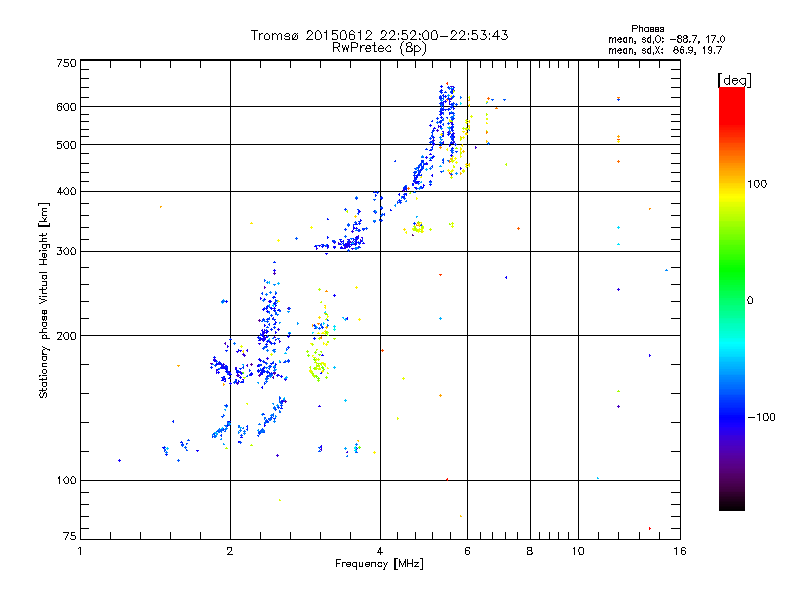Click the black bottom of the colorbar
800x600 pixels.
pos(732,503)
